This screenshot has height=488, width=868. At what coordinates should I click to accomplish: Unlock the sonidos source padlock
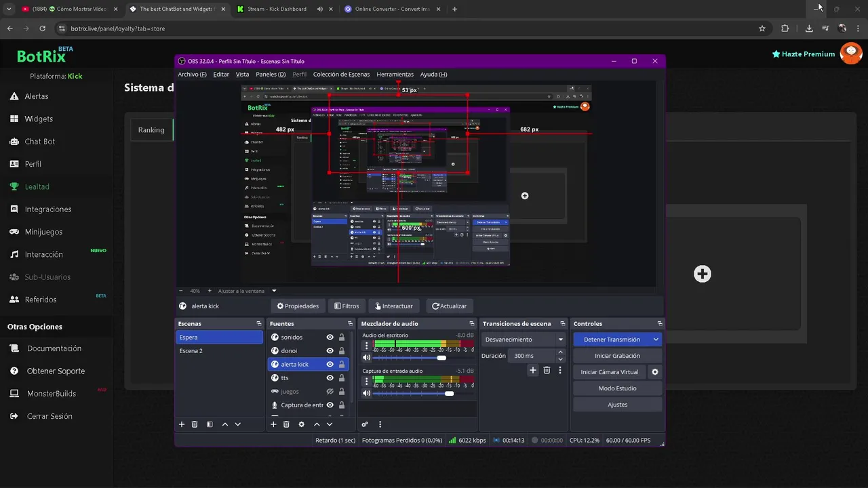342,337
